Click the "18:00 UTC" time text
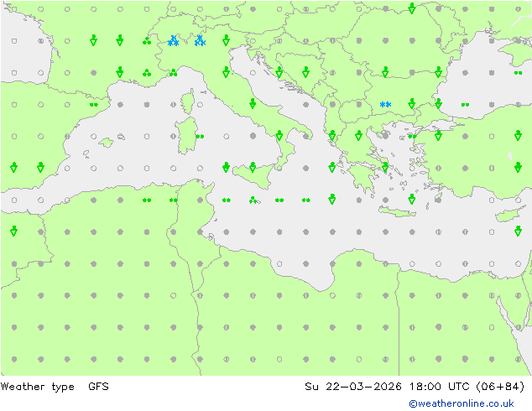The width and height of the screenshot is (532, 411). [439, 386]
